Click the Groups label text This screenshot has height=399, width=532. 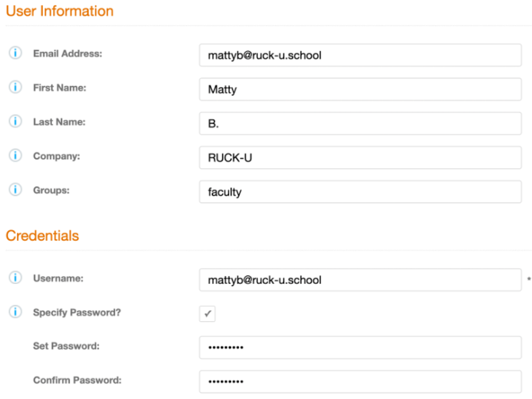click(51, 190)
